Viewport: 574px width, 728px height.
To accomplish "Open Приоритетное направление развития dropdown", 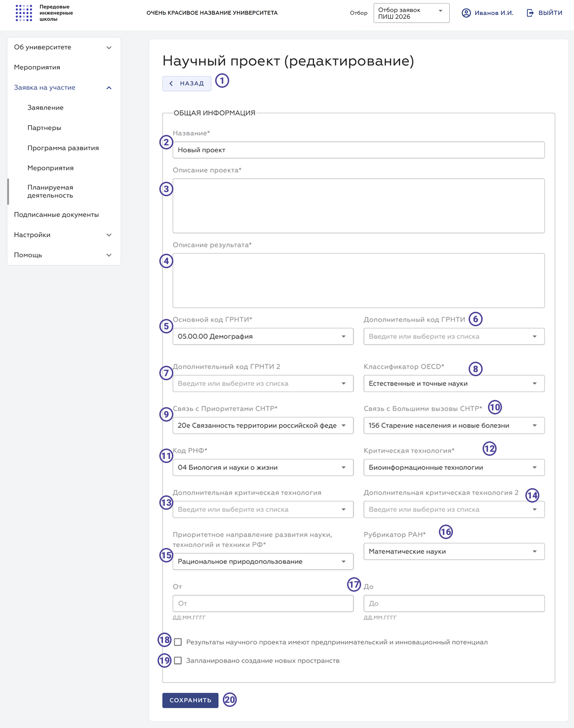I will pos(263,562).
